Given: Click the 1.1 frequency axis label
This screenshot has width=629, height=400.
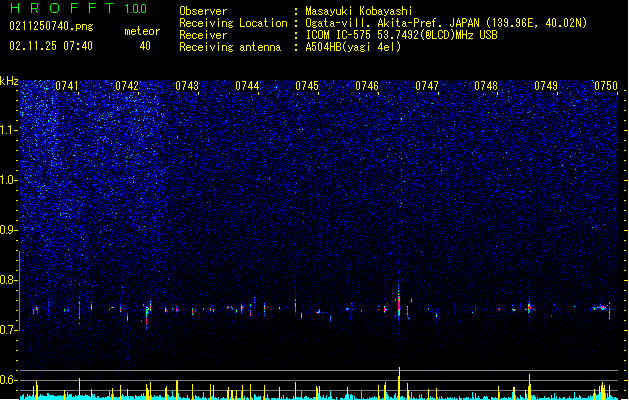Looking at the screenshot, I should [9, 130].
